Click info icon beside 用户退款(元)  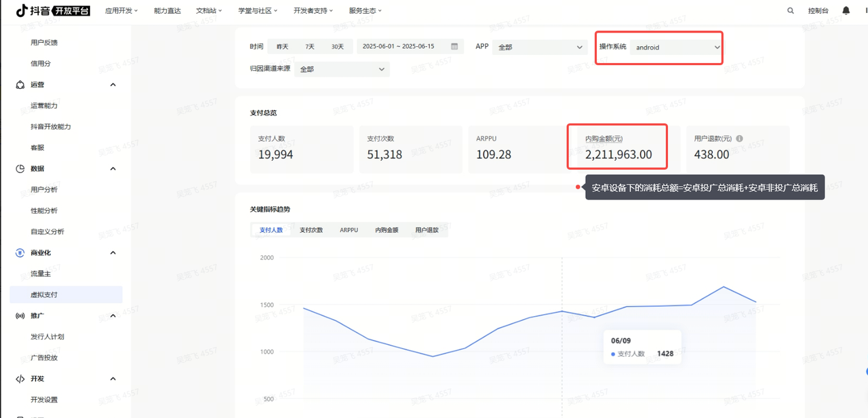click(x=739, y=138)
